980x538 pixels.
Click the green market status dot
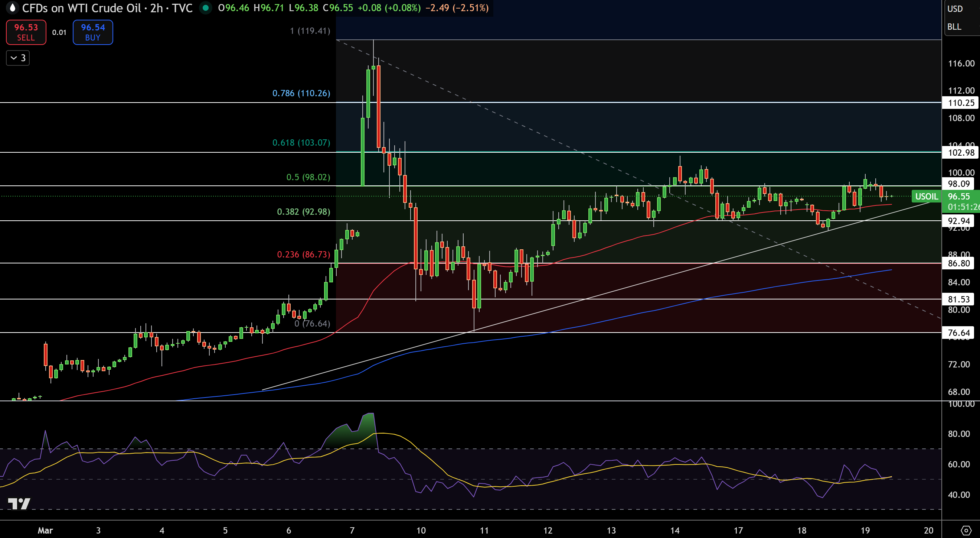tap(205, 8)
